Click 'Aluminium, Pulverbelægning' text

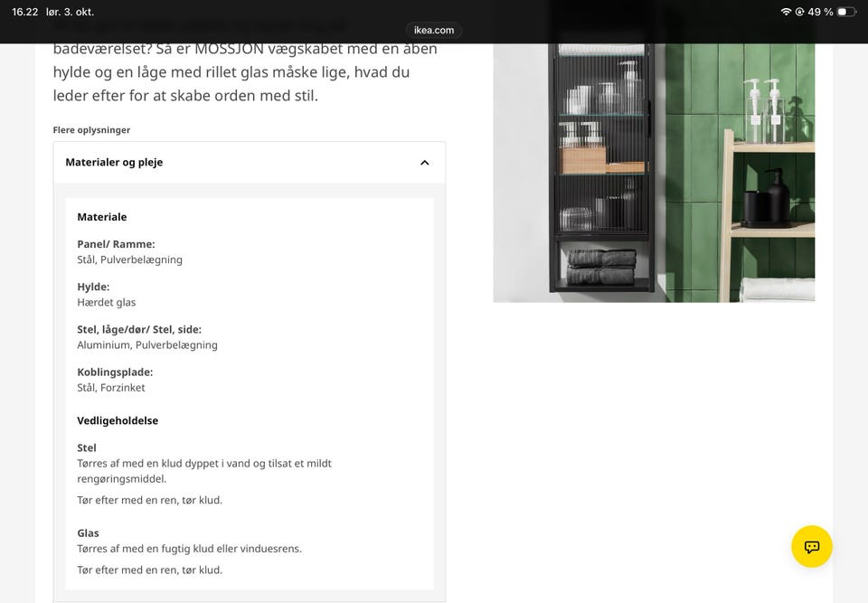[147, 345]
